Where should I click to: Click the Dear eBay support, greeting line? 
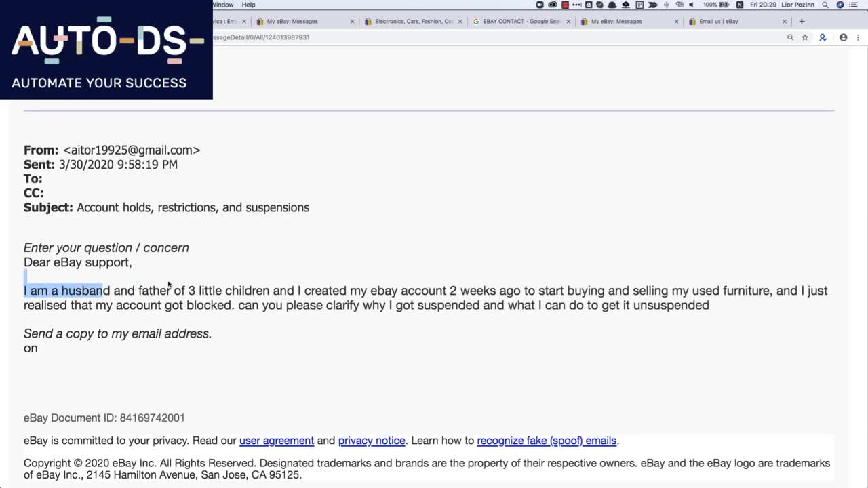77,262
